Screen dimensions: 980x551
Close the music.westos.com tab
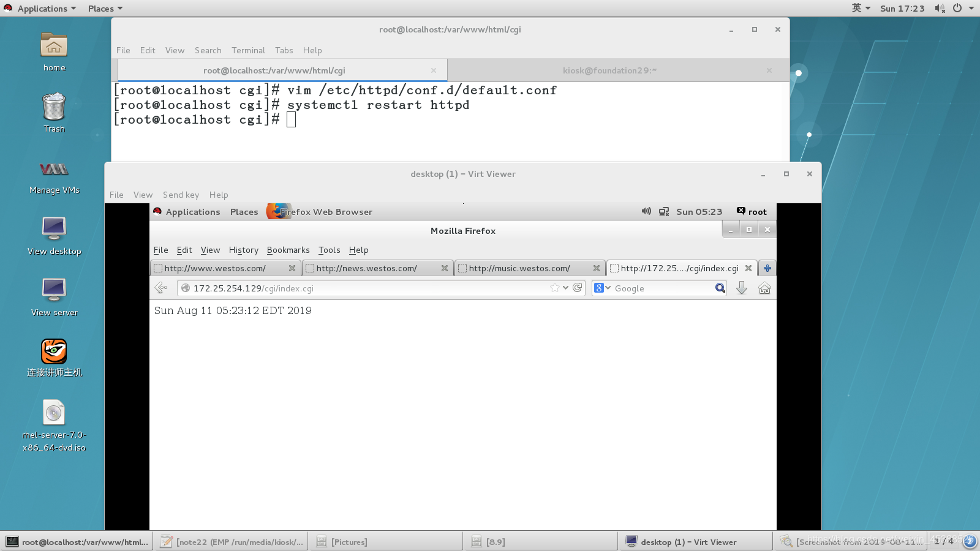[x=597, y=268]
